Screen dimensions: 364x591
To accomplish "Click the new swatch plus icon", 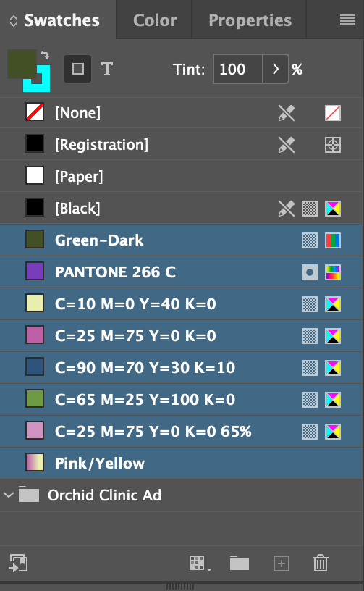I will pyautogui.click(x=282, y=563).
